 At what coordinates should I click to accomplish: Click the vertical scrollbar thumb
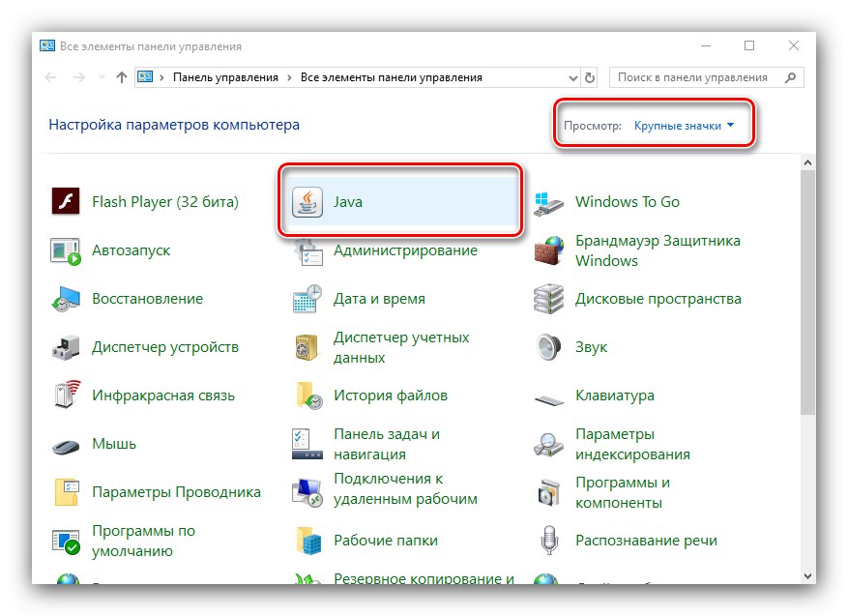(807, 293)
